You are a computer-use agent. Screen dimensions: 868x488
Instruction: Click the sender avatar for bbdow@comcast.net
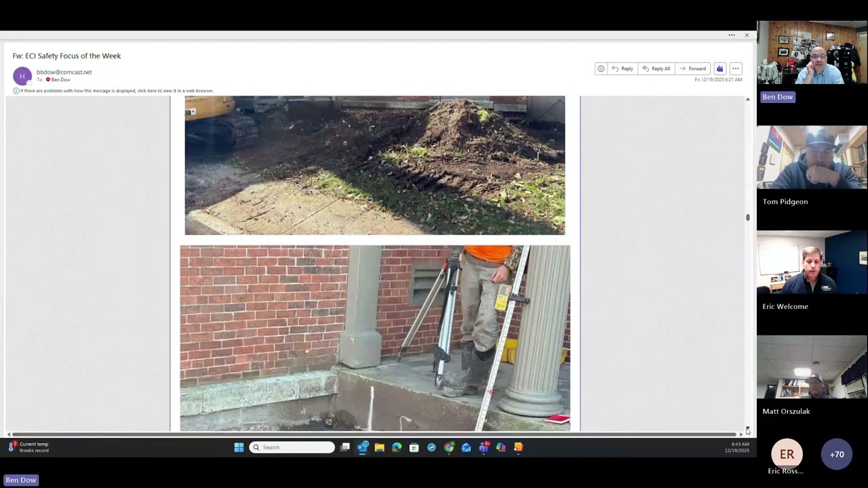pyautogui.click(x=22, y=76)
